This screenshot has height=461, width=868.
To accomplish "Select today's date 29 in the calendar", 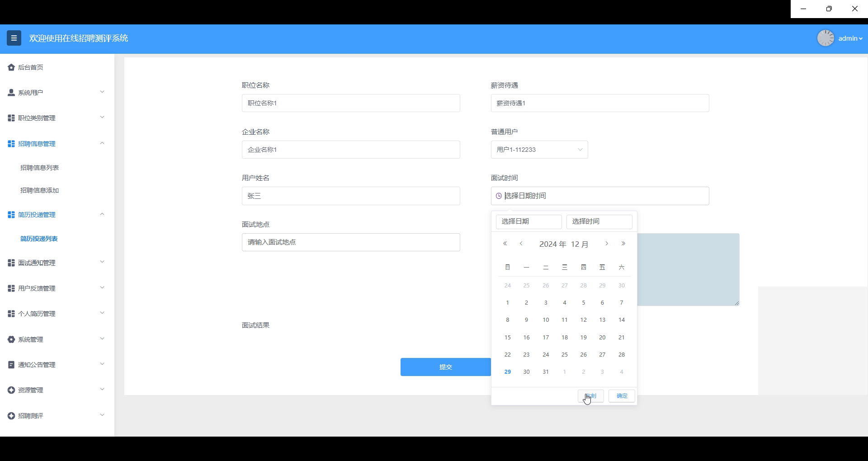I will click(508, 372).
